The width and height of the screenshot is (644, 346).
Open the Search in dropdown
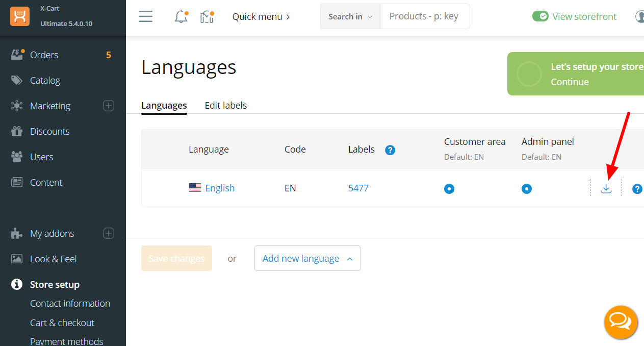[x=350, y=16]
